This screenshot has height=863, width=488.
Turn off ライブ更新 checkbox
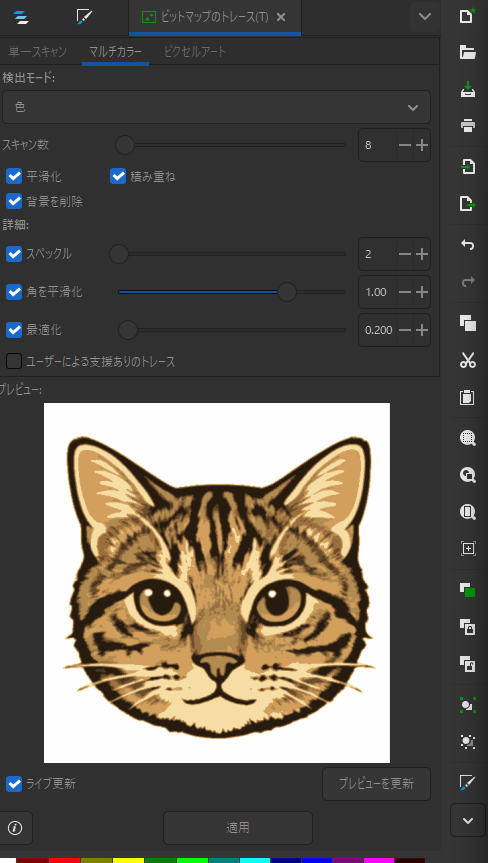click(x=14, y=783)
